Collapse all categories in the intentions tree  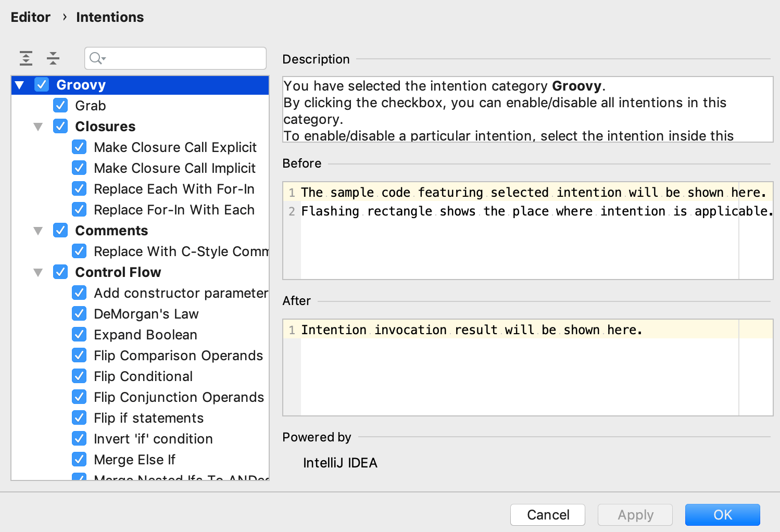click(53, 58)
